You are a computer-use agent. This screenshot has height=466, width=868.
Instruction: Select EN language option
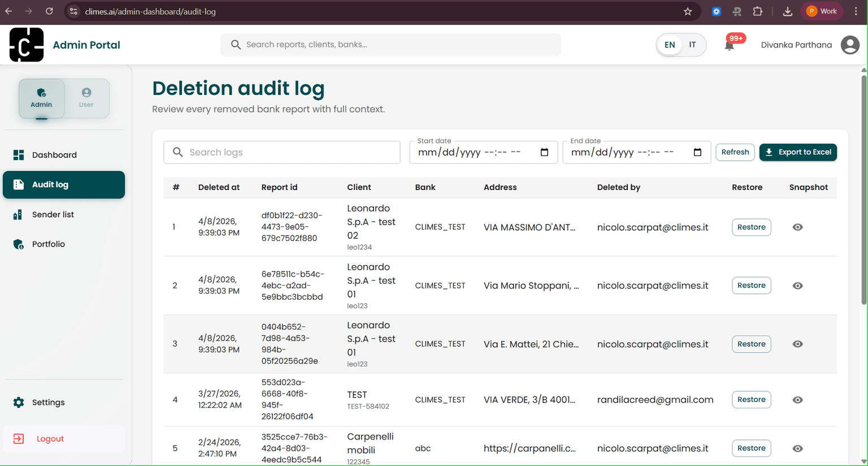(x=670, y=45)
